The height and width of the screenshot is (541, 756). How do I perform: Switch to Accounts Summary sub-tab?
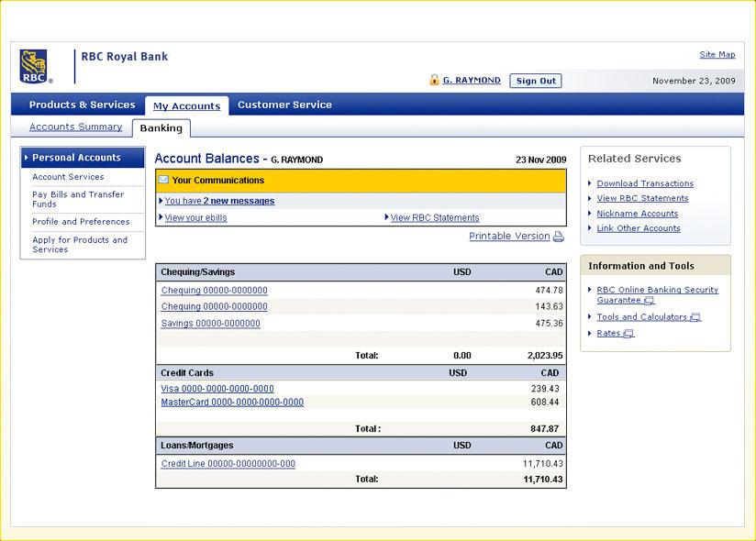coord(76,127)
